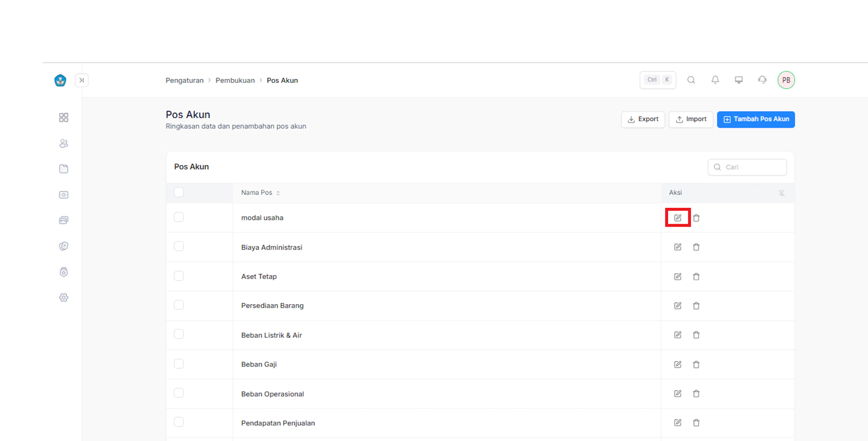Screen dimensions: 868x441
Task: Check the Beban Listrik & Air row checkbox
Action: 179,334
